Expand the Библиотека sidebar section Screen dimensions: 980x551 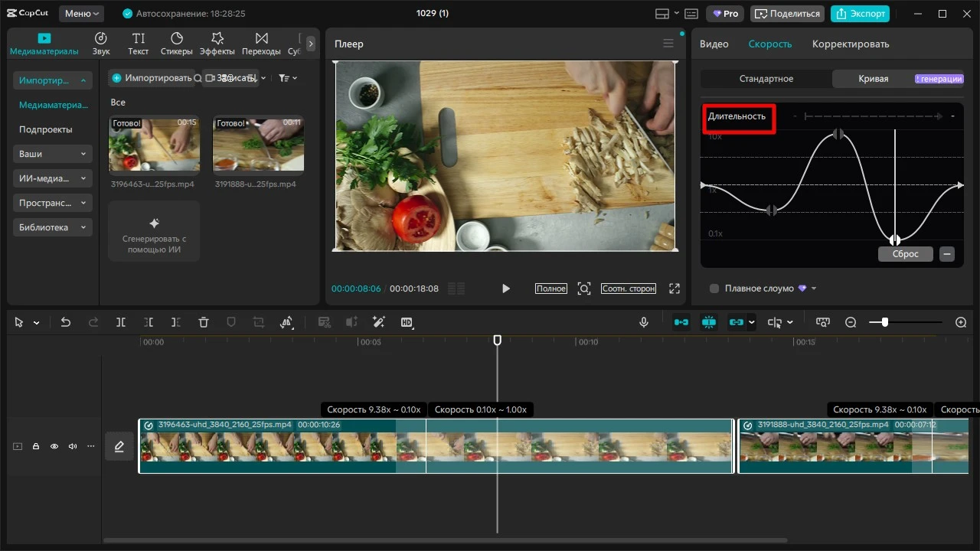point(53,227)
